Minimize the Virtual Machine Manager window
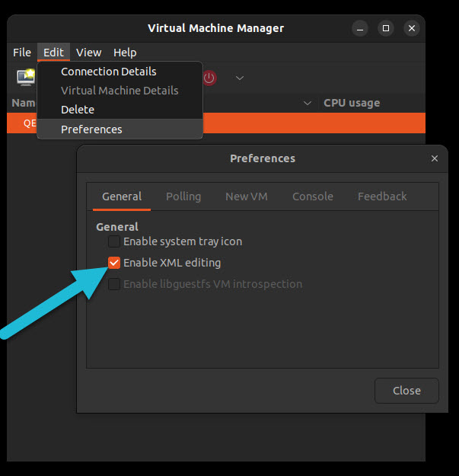 (360, 28)
